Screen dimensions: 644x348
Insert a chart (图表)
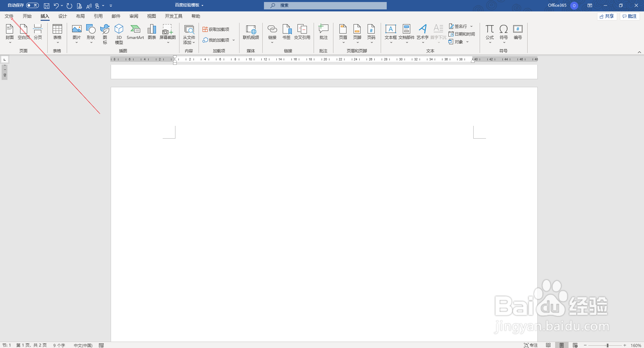point(152,32)
